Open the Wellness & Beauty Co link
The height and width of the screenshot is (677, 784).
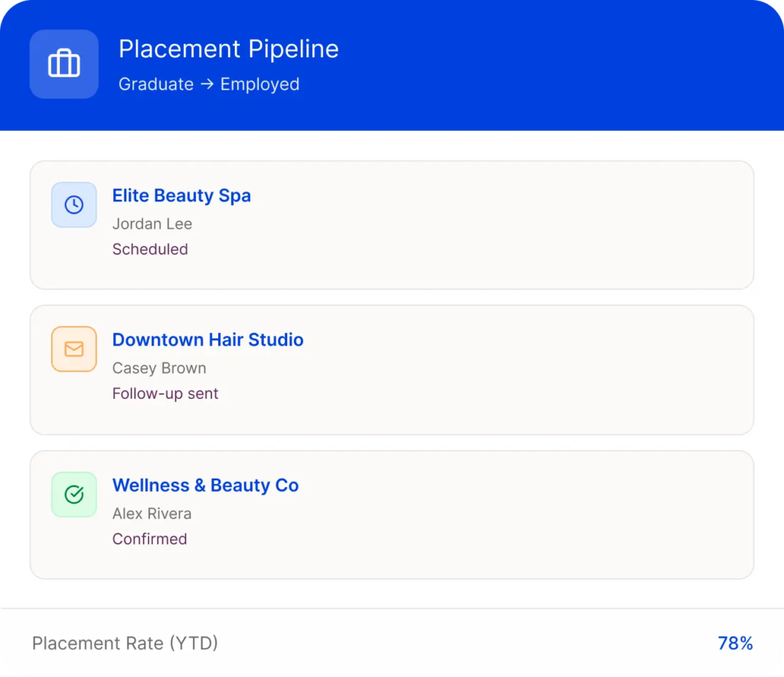tap(205, 486)
